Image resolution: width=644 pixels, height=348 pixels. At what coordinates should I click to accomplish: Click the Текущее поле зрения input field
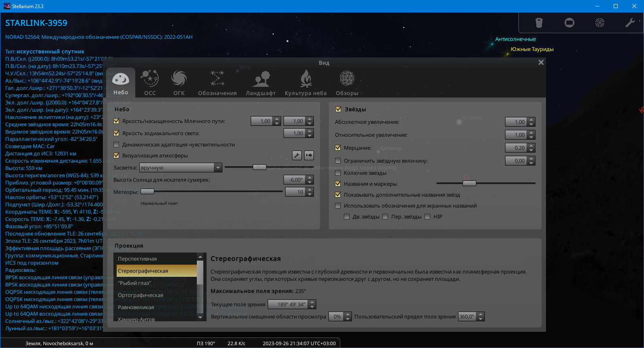coord(291,304)
